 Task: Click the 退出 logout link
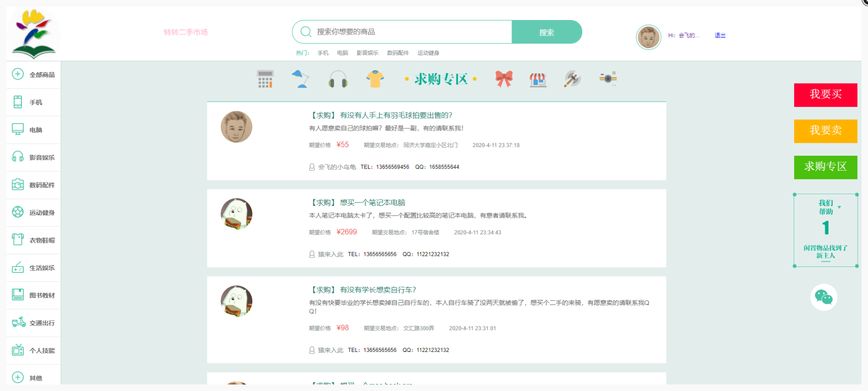coord(720,35)
